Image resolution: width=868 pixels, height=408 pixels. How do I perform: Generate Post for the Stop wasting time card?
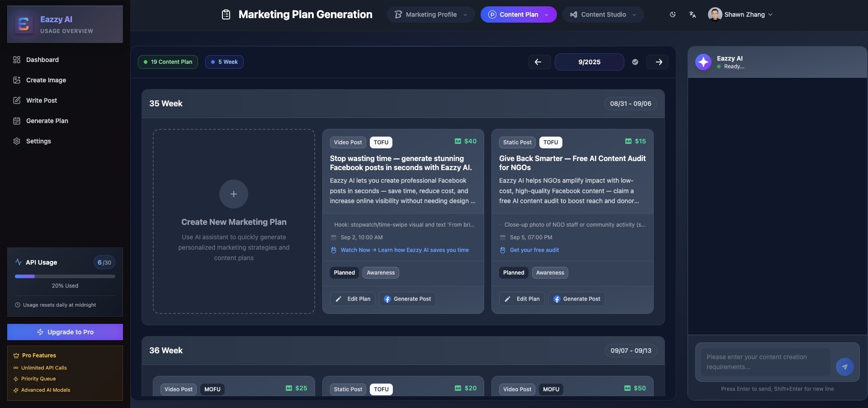tap(407, 299)
